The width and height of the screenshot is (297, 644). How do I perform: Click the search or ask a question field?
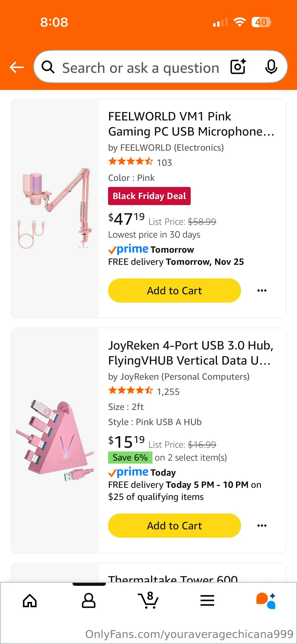click(141, 68)
